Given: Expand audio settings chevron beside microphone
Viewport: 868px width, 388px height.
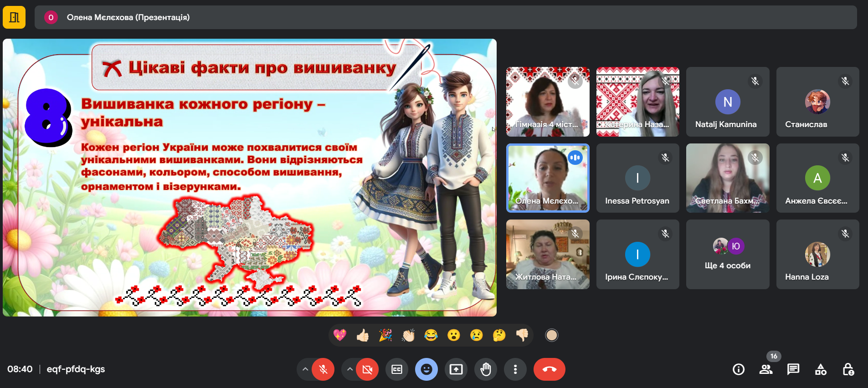Looking at the screenshot, I should click(x=305, y=369).
